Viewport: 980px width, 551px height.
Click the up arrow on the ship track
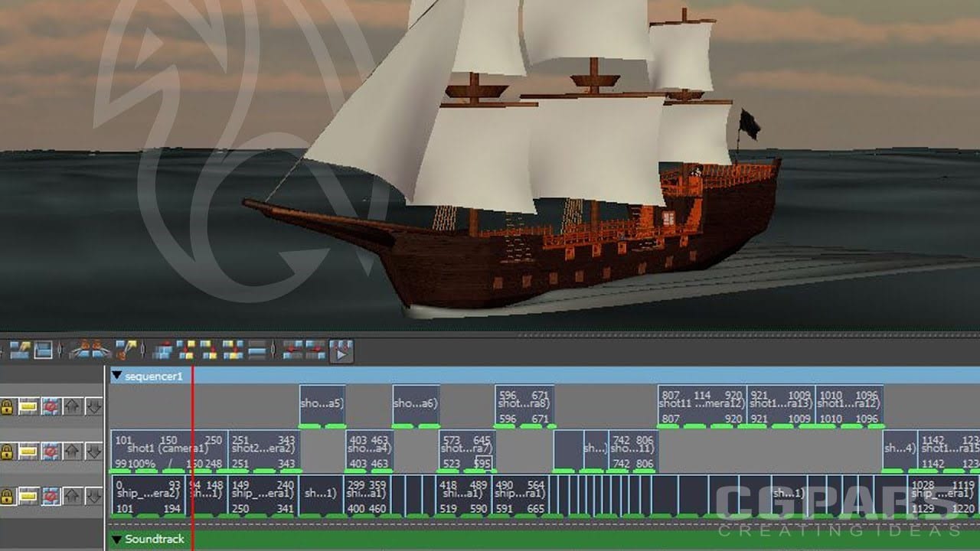click(72, 497)
